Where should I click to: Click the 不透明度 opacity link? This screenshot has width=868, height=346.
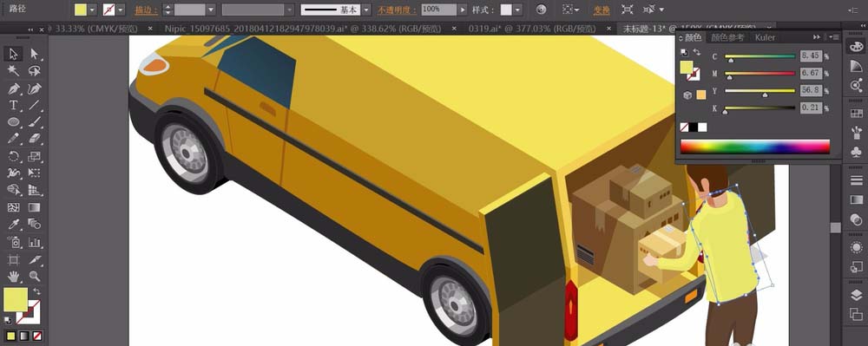coord(397,10)
